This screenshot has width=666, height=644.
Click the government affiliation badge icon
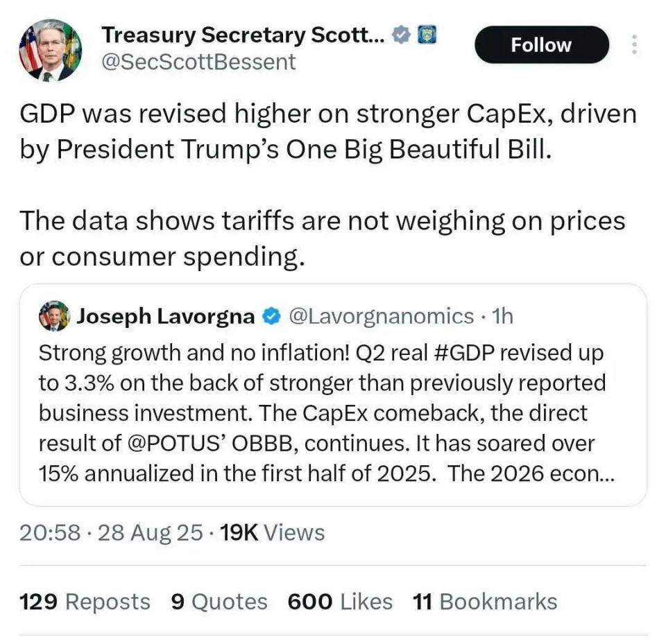click(428, 35)
